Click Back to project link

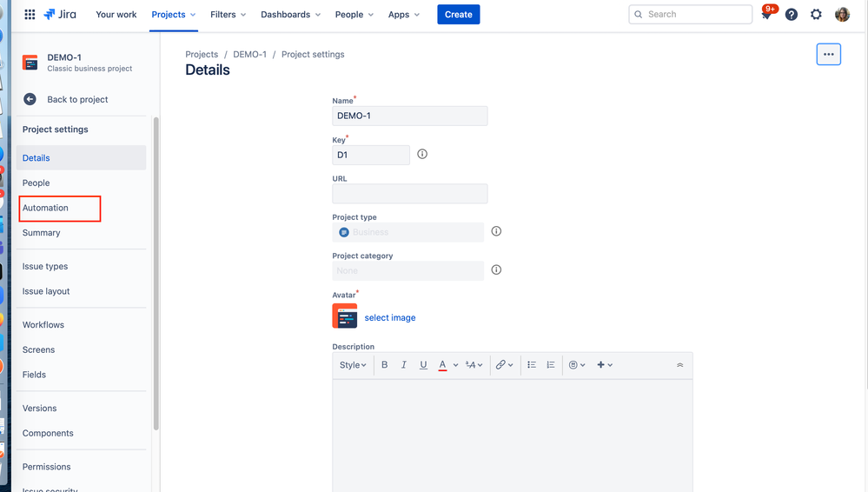[x=77, y=99]
